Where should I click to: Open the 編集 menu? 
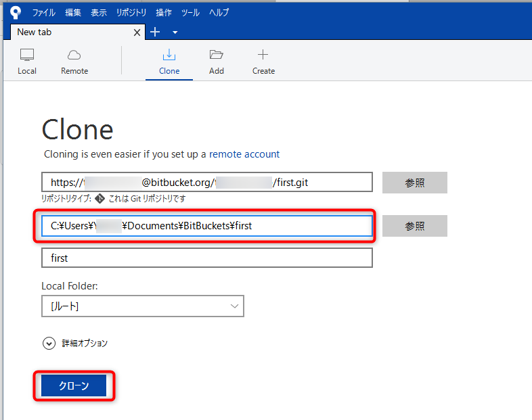pyautogui.click(x=73, y=13)
